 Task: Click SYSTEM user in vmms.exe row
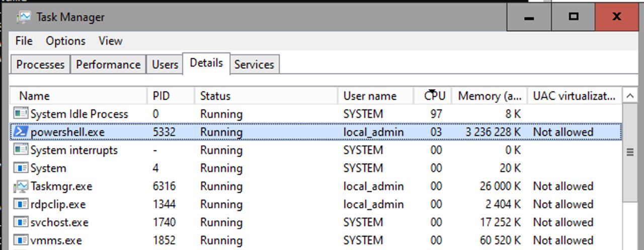click(x=363, y=241)
